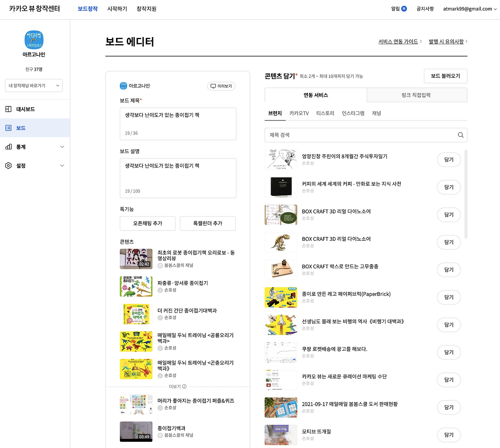Click 담기 next to 모티브 뜨개질
The width and height of the screenshot is (500, 448).
coord(448,435)
